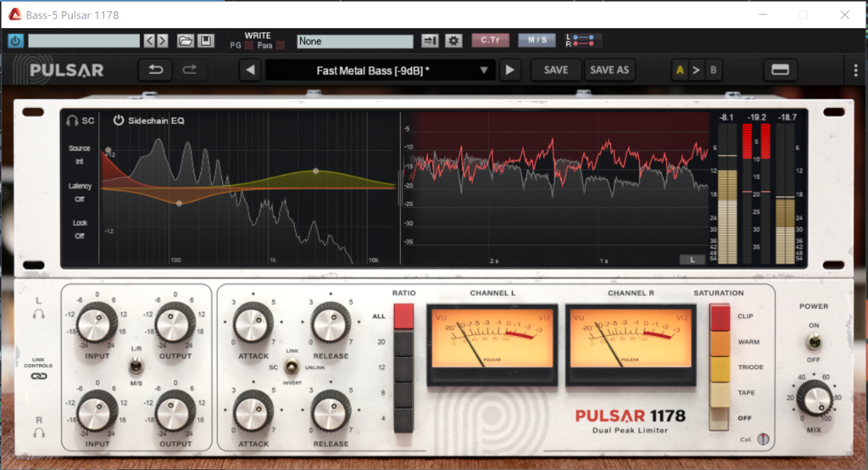Toggle the M/S mode button
The image size is (868, 470).
tap(537, 40)
